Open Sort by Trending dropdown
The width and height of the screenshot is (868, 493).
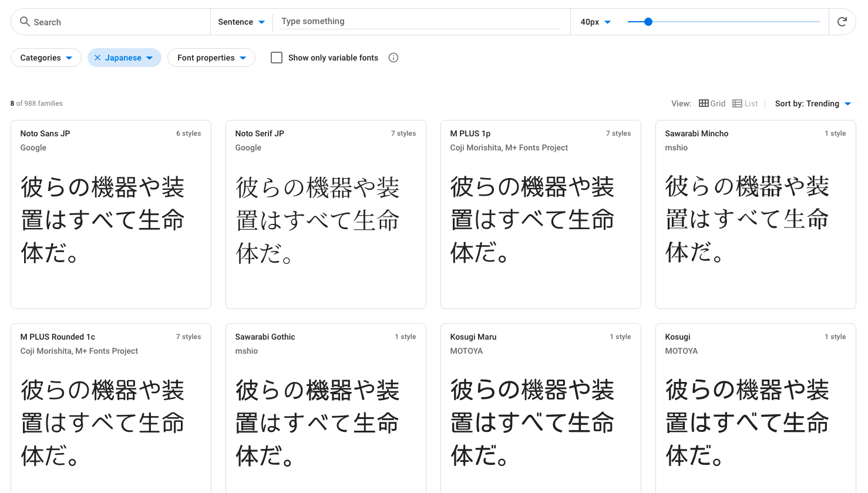point(813,103)
